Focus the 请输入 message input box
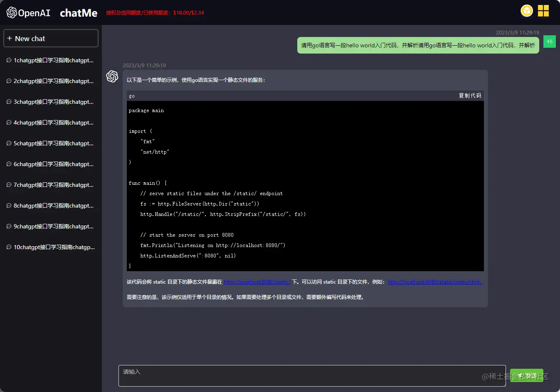560x392 pixels. click(312, 376)
